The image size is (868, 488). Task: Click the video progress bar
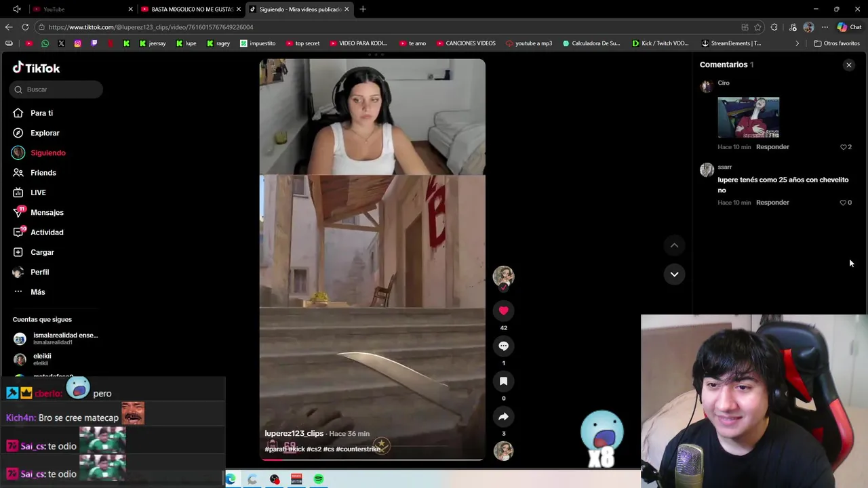pos(372,460)
